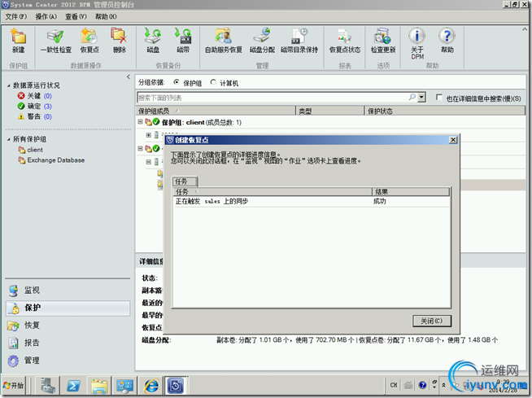Sort by the 保护状态 column header

point(445,111)
